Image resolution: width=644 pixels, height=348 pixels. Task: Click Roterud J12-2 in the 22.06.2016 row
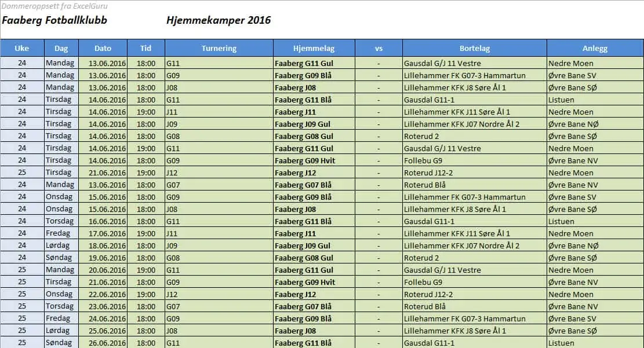click(x=428, y=294)
